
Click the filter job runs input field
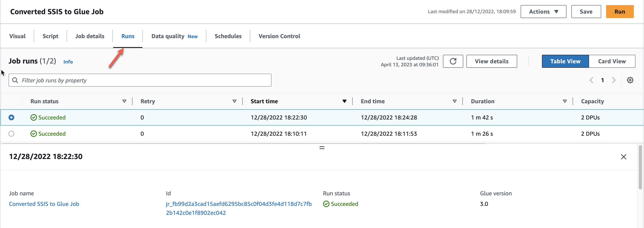click(x=140, y=80)
